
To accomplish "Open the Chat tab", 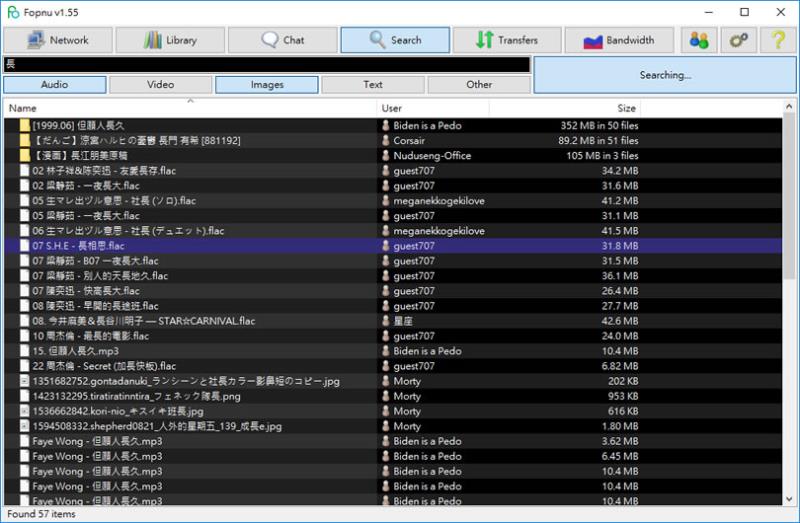I will 283,40.
